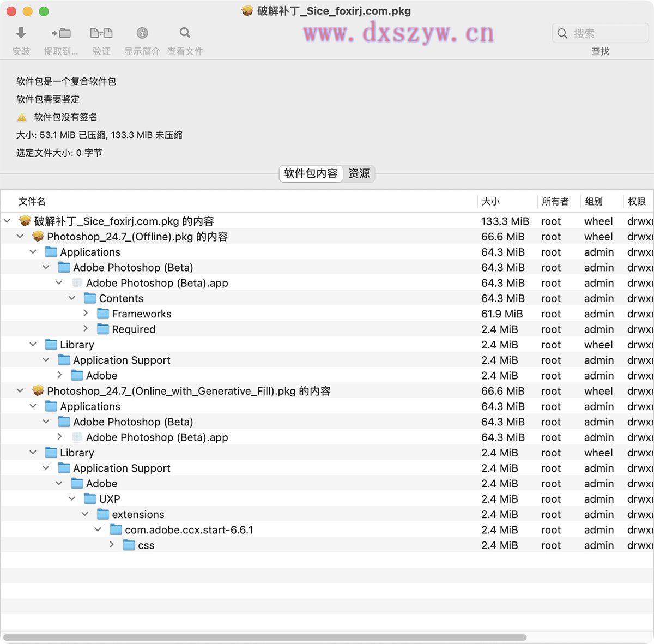Collapse the root package 破解补丁_Sice_foxirj.com.pkg row
Viewport: 654px width, 644px height.
click(7, 221)
